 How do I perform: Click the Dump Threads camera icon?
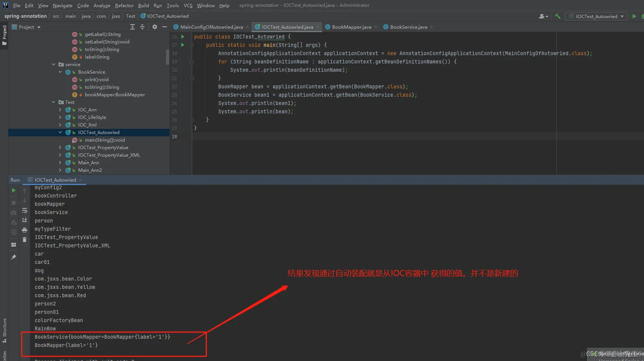coord(14,213)
